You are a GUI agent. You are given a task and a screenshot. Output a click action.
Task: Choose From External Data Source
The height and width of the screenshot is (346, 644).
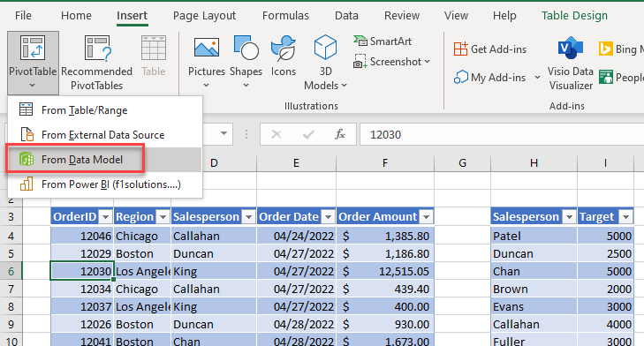click(105, 135)
